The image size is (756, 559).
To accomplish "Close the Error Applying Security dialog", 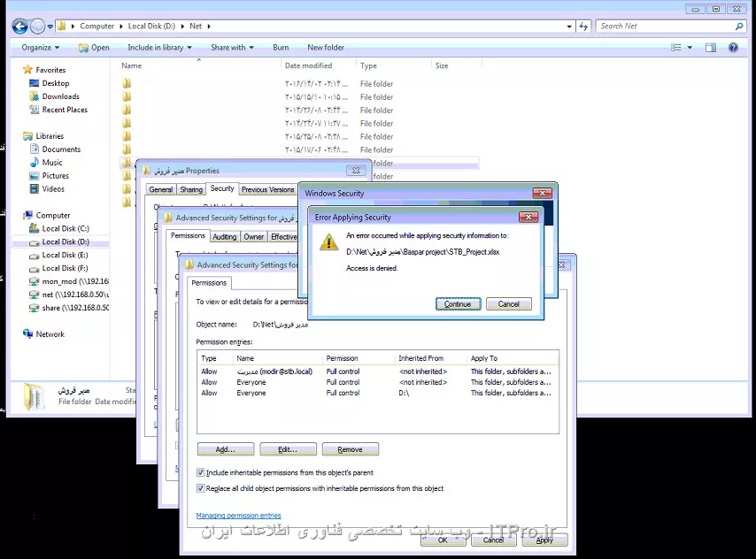I will (x=528, y=218).
